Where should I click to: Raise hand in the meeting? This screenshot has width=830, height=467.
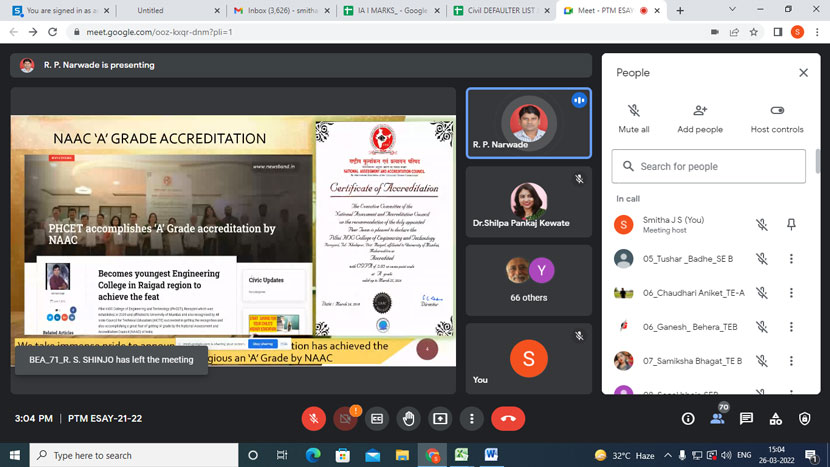(408, 418)
